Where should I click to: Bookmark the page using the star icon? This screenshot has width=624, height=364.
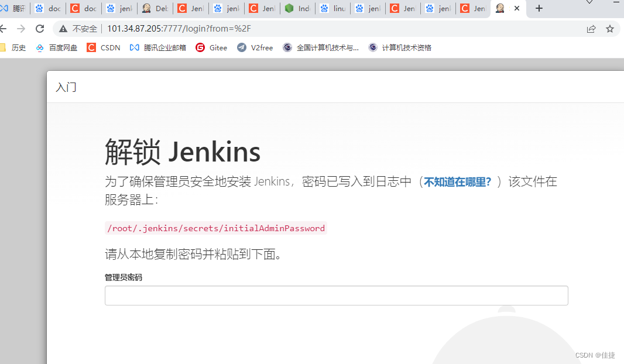(x=611, y=28)
